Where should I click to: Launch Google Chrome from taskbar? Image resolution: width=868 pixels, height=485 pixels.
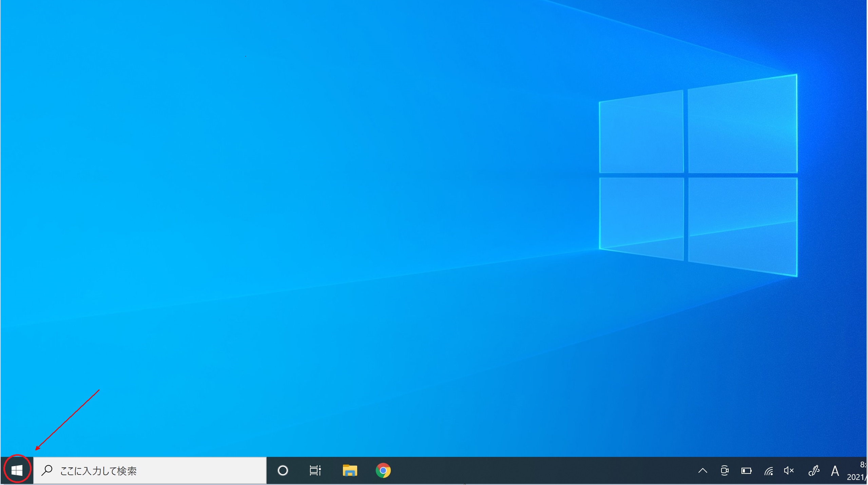click(383, 470)
